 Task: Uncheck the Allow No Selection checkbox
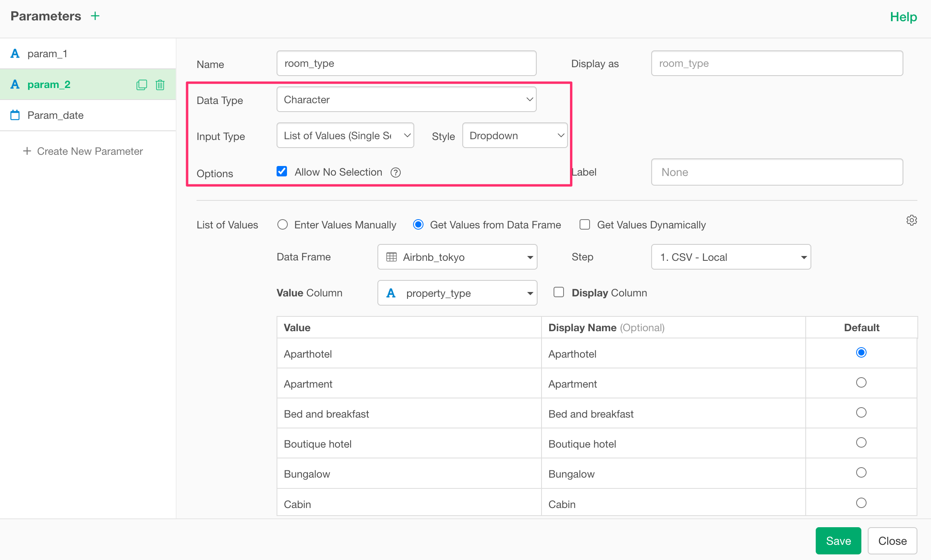click(282, 172)
